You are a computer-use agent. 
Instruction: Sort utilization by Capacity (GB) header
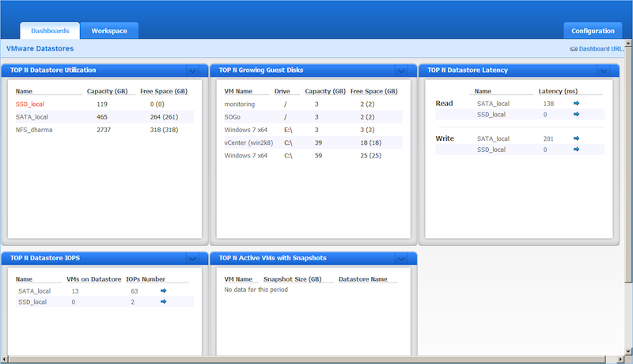(x=108, y=91)
